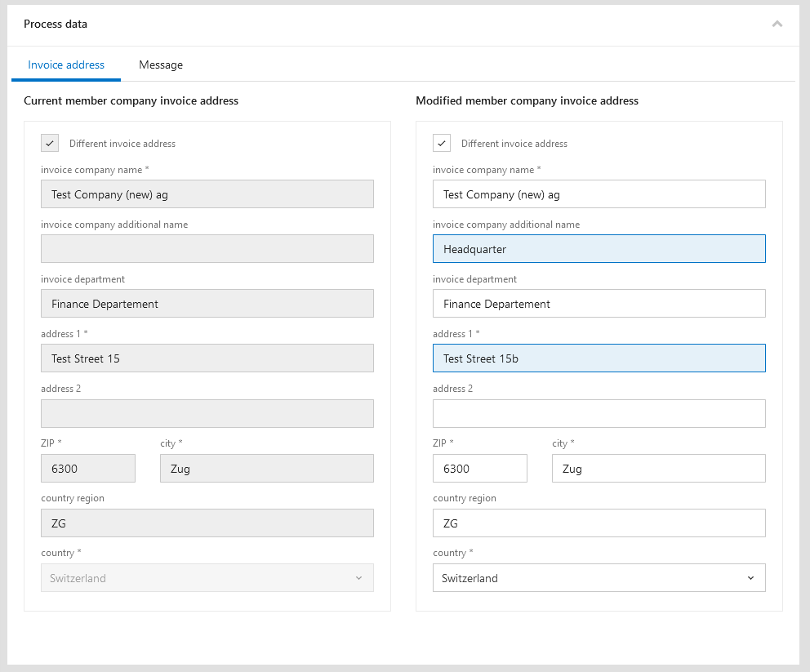
Task: Edit the Headquarter additional name field
Action: (599, 249)
